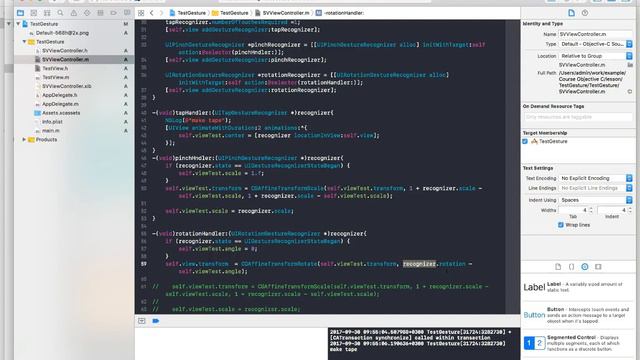Viewport: 640px width, 360px height.
Task: Go back in editor history
Action: point(152,13)
